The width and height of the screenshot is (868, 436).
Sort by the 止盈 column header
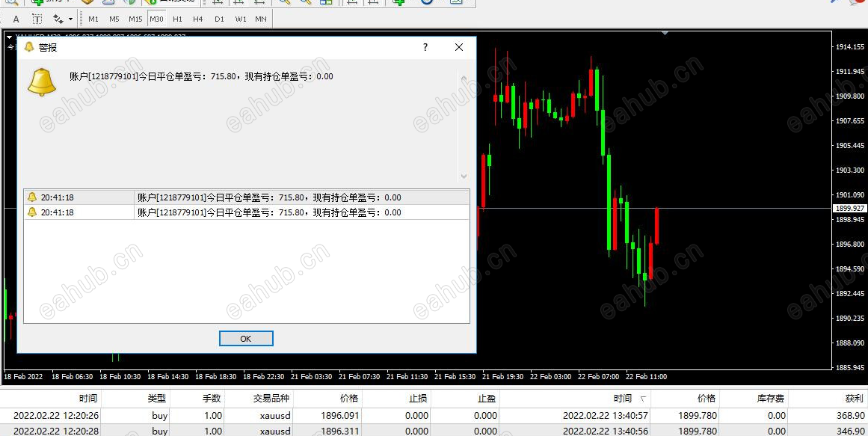(x=464, y=399)
